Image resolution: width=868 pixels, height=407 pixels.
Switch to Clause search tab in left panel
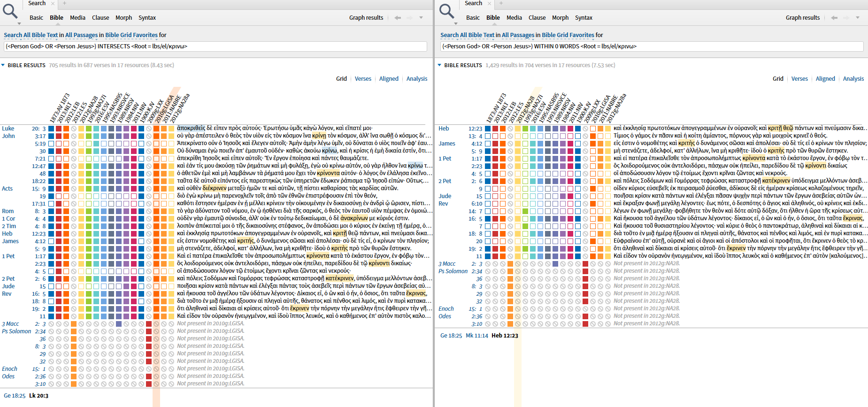[100, 18]
